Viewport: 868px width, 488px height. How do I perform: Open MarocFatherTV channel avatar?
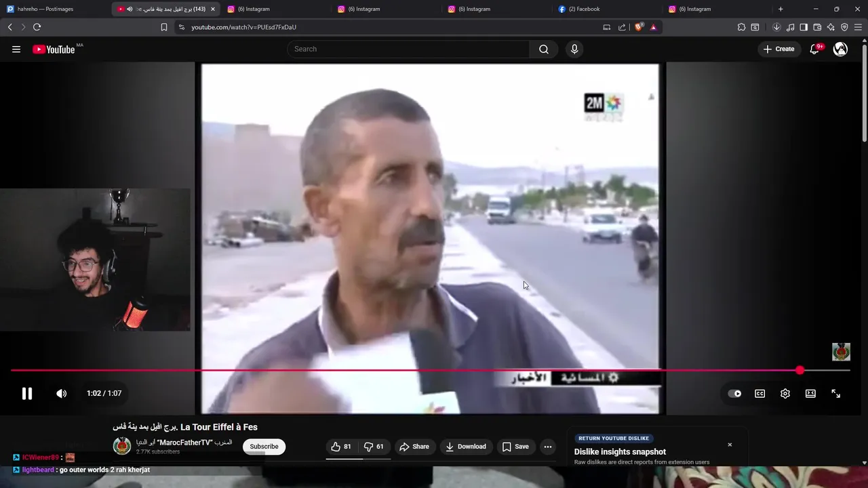(x=122, y=446)
